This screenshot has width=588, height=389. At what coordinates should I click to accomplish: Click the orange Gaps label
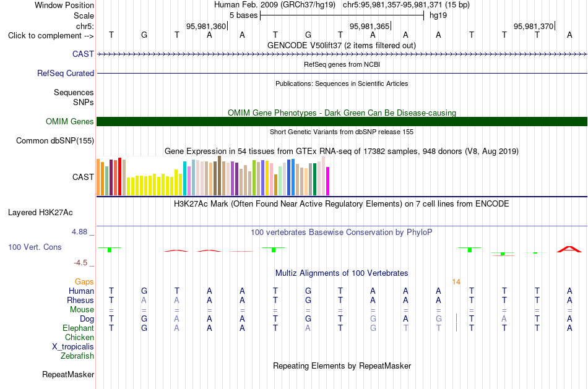84,281
